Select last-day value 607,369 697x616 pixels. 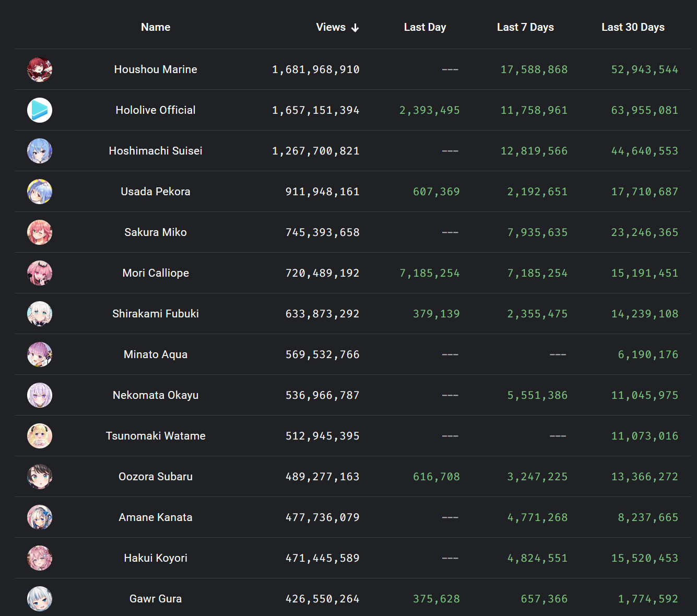436,192
